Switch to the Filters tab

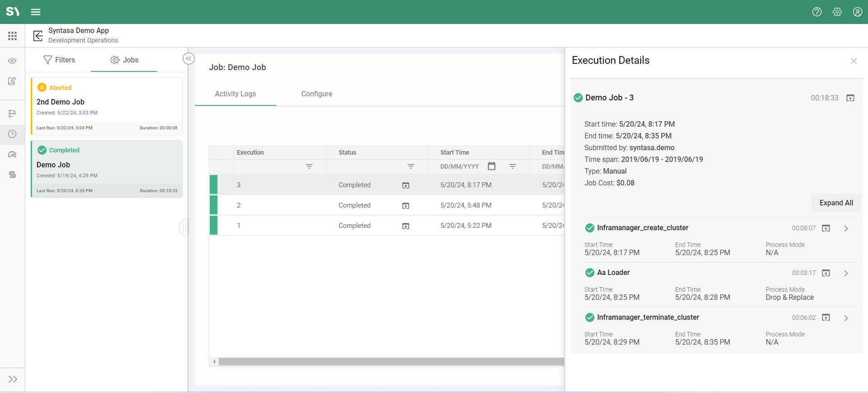[x=59, y=60]
